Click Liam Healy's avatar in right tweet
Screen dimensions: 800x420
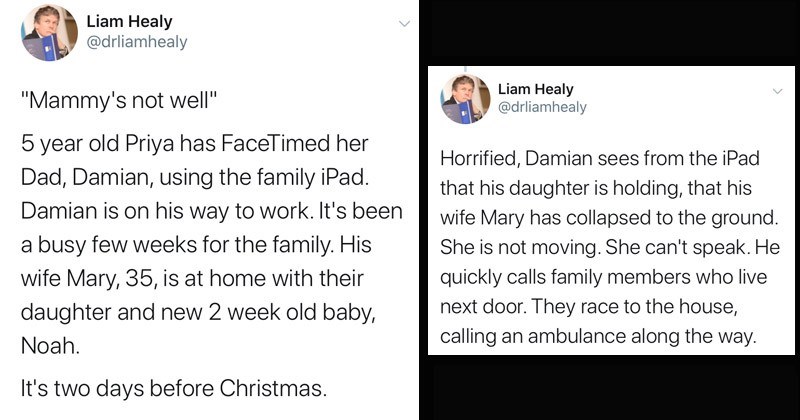[466, 98]
